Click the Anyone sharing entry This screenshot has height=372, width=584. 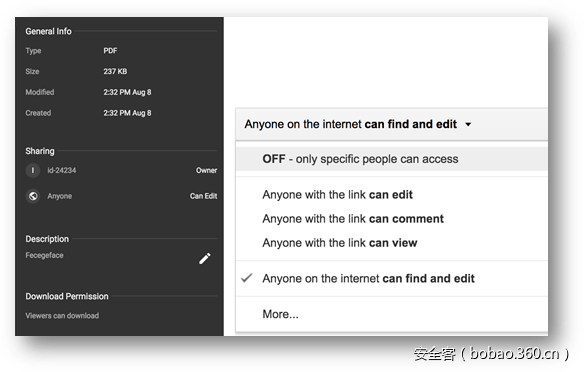point(60,196)
